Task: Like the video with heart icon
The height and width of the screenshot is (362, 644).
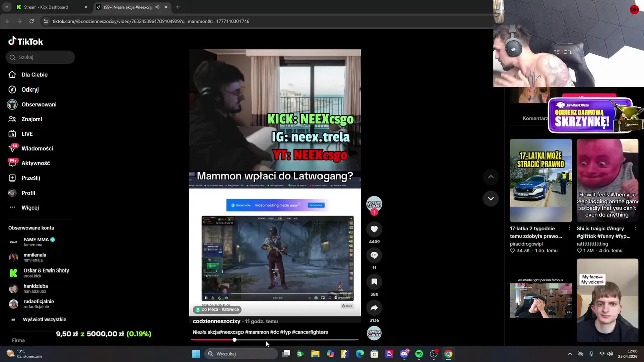Action: 374,229
